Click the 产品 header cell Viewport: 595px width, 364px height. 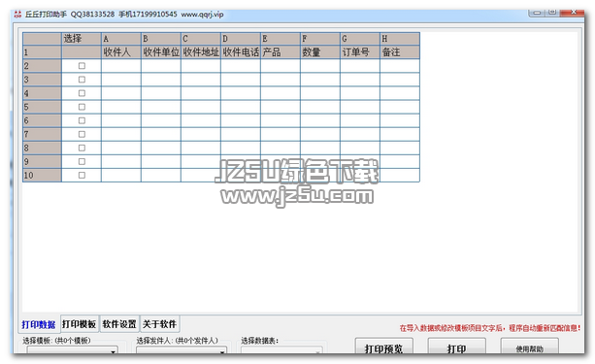[x=281, y=52]
